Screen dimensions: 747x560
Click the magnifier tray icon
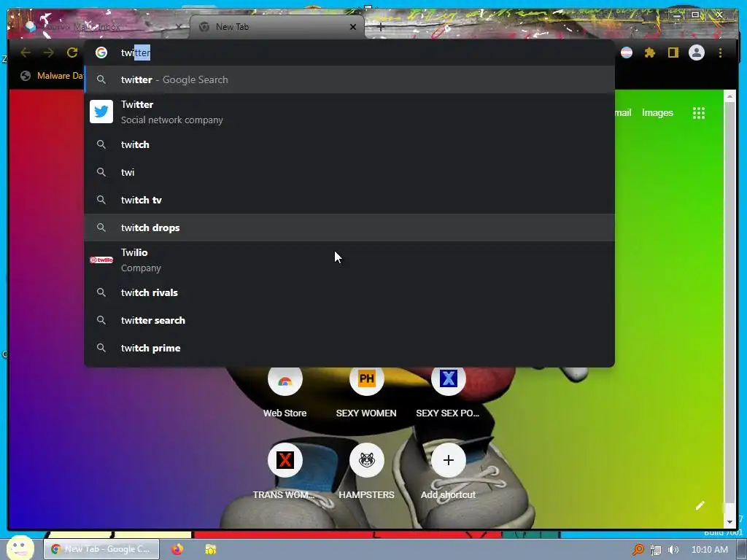click(638, 550)
